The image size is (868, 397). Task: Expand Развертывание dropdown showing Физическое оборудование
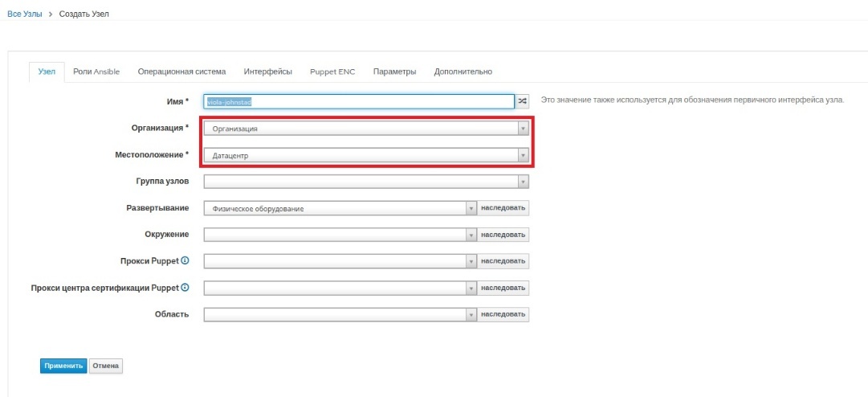pos(340,208)
